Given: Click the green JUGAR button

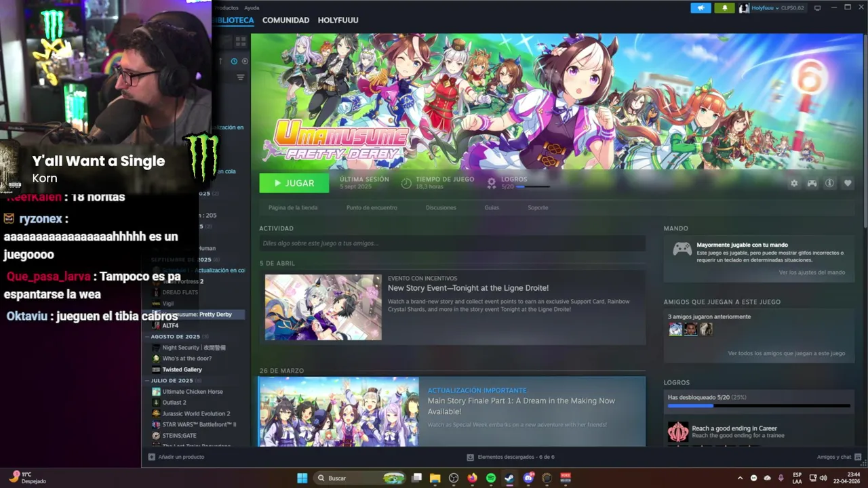Looking at the screenshot, I should [294, 183].
